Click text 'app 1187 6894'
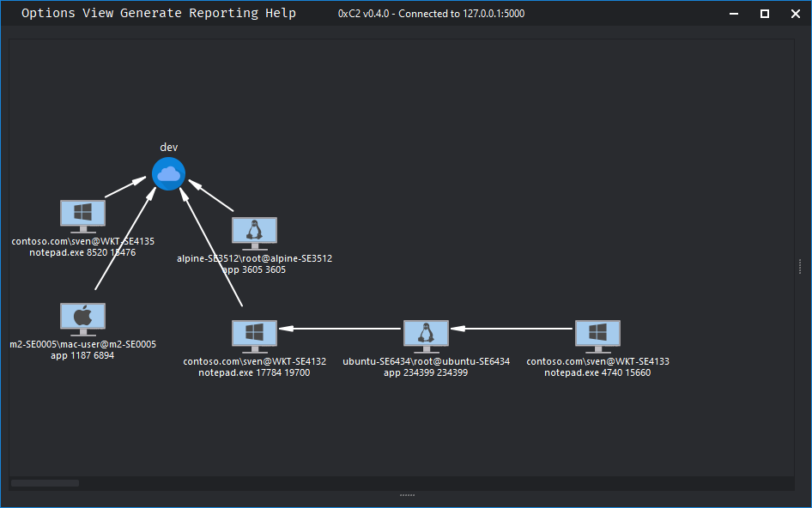Image resolution: width=812 pixels, height=508 pixels. click(x=82, y=356)
